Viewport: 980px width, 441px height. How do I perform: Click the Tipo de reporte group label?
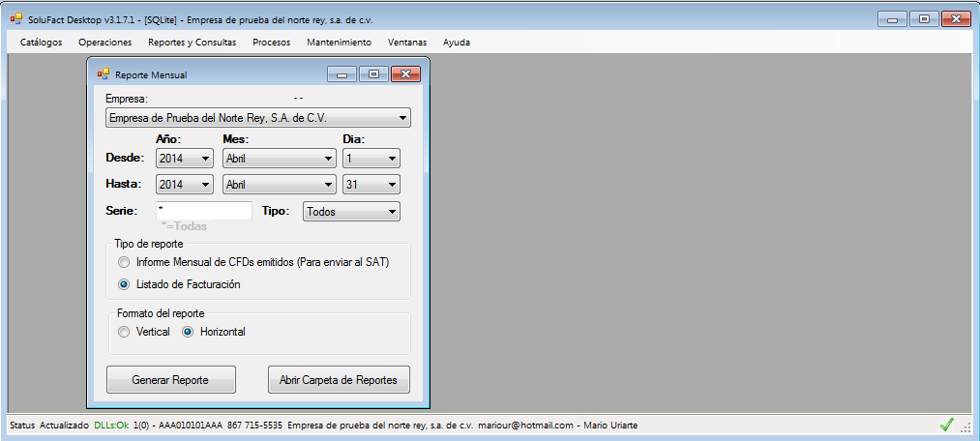pyautogui.click(x=149, y=244)
